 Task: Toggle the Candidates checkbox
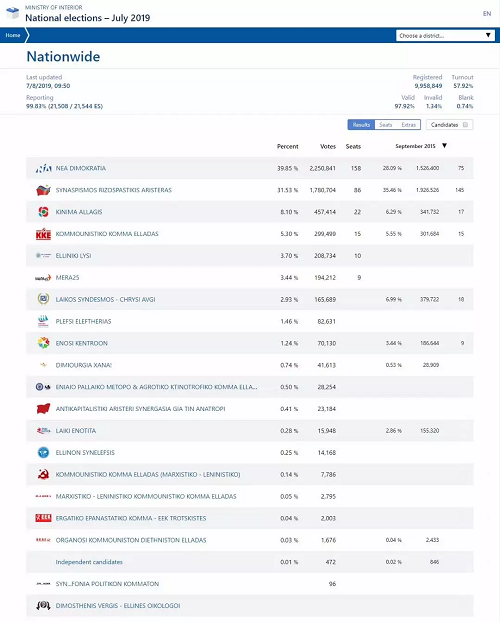[x=465, y=125]
